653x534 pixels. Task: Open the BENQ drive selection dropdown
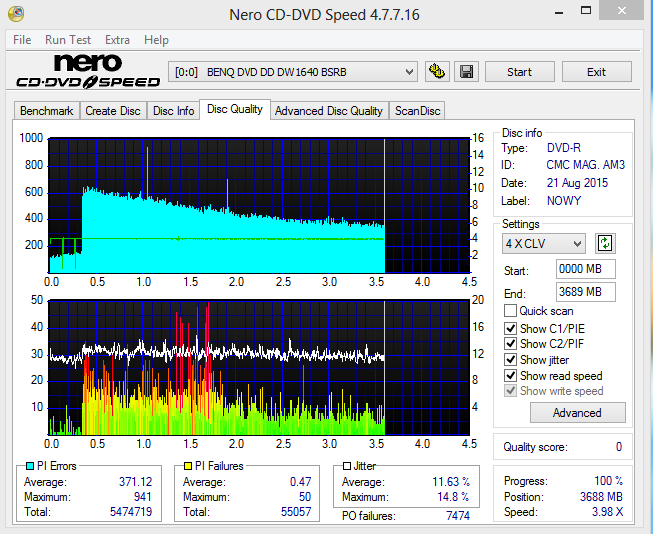click(293, 72)
